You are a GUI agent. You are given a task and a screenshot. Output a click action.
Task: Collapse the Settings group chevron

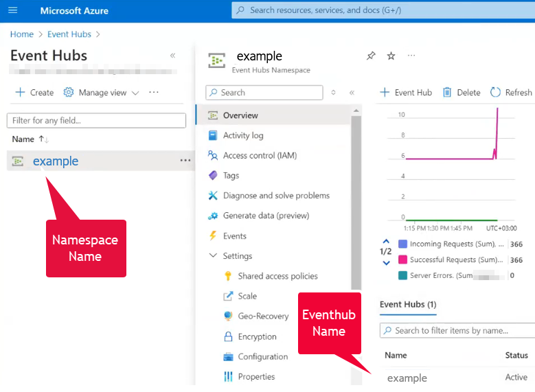click(214, 255)
